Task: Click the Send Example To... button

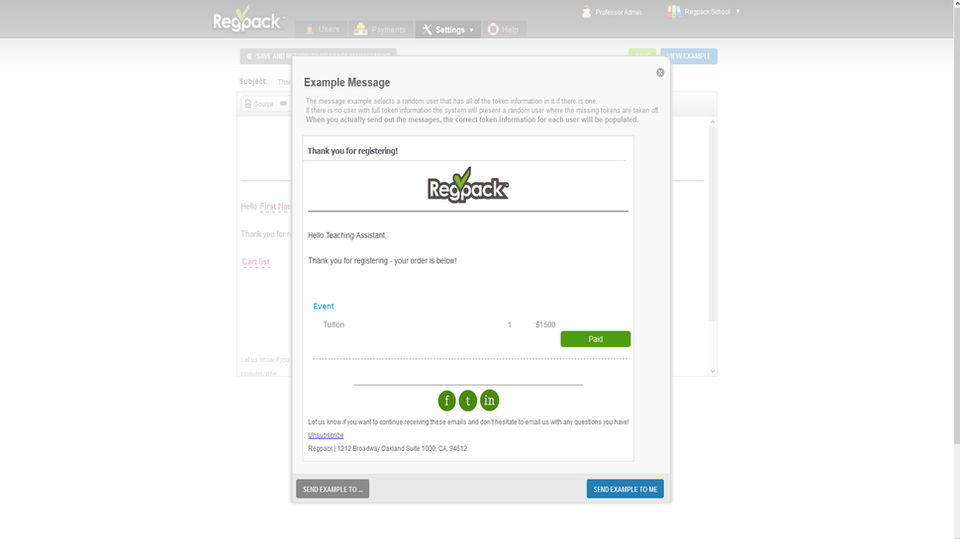Action: point(332,489)
